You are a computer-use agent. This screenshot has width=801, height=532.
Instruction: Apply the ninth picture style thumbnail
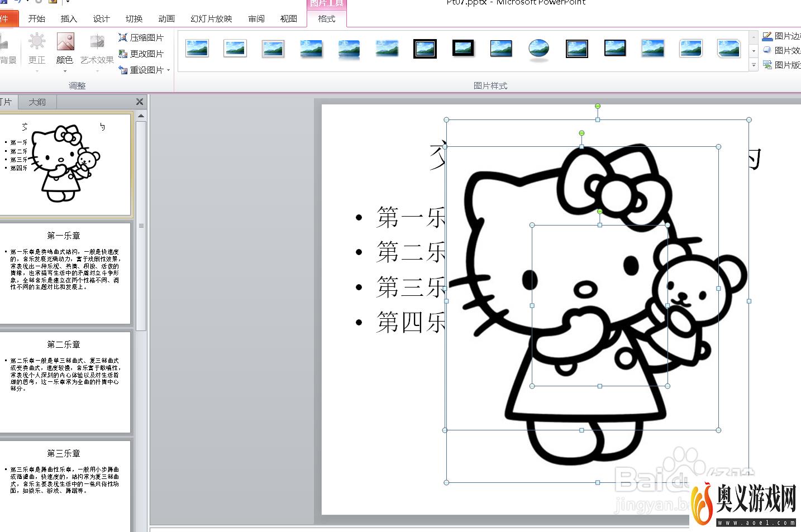pos(501,49)
